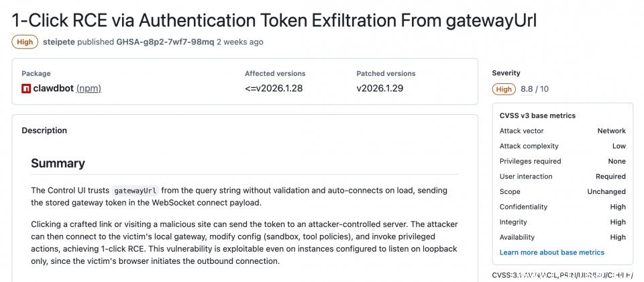Click the Attack vector Network row
644x282 pixels.
(562, 131)
